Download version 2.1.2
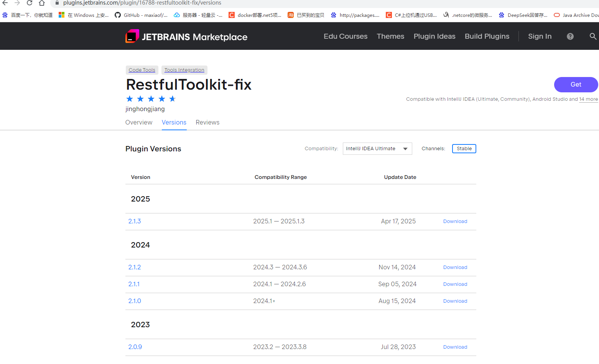Image resolution: width=599 pixels, height=364 pixels. [455, 267]
